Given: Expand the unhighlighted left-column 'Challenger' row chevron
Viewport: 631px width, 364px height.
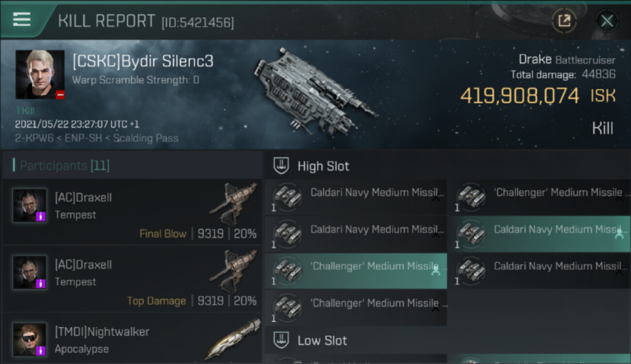Looking at the screenshot, I should click(435, 308).
